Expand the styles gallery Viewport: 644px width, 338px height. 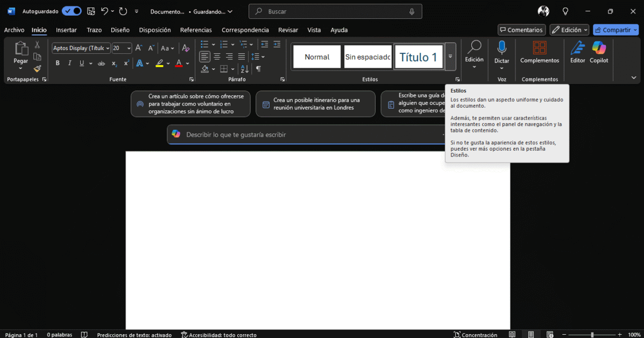[x=450, y=57]
